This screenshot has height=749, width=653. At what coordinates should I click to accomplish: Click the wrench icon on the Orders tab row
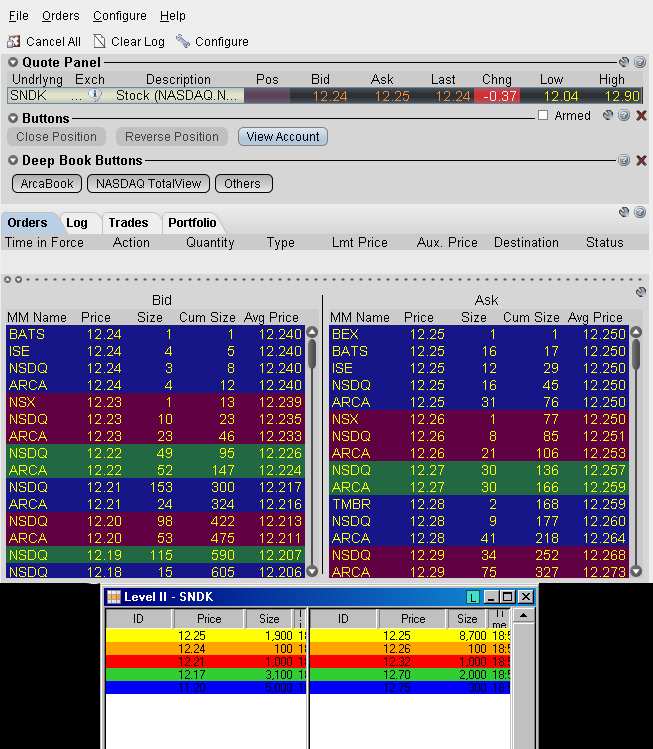[x=624, y=212]
